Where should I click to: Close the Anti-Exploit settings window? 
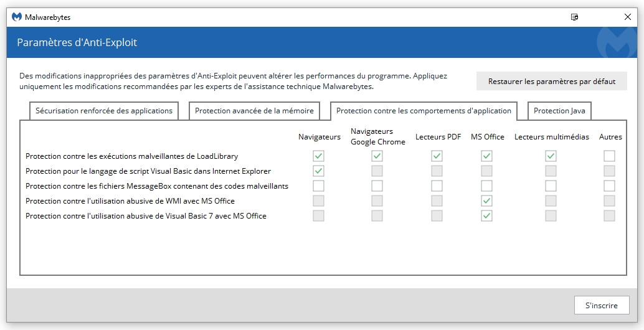tap(628, 17)
